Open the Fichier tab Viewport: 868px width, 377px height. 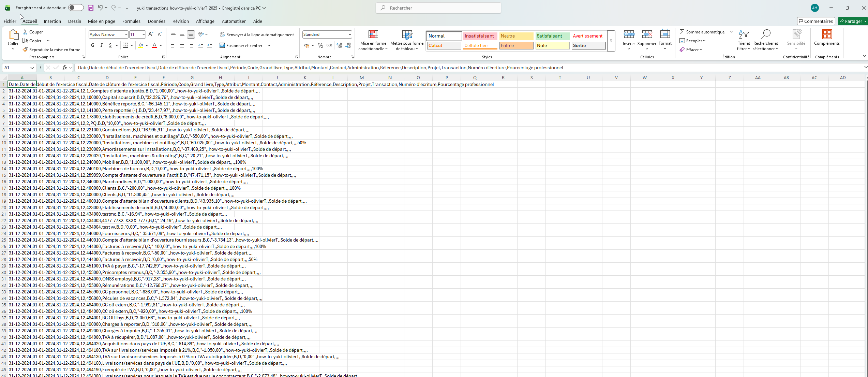pos(10,21)
